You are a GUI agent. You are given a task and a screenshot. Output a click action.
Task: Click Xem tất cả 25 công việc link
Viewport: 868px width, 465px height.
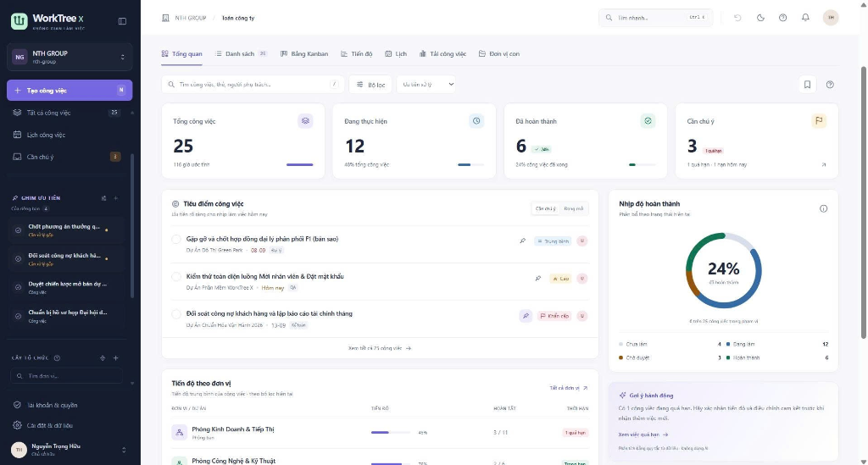point(380,348)
